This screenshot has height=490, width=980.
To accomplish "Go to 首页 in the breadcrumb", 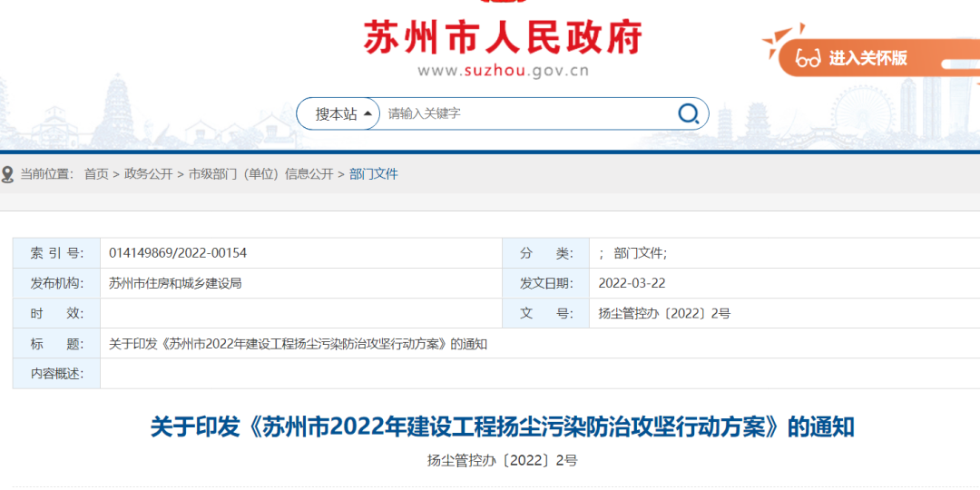I will coord(96,174).
